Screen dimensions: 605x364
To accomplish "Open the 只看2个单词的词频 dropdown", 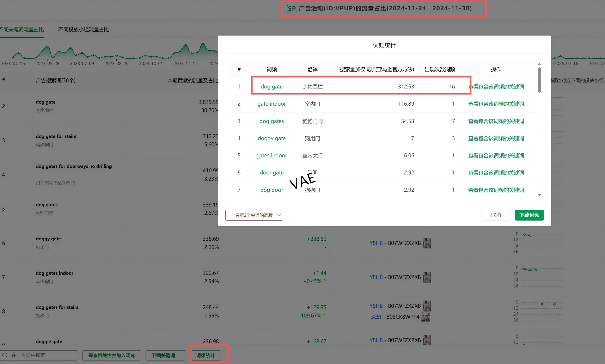I will click(x=254, y=215).
